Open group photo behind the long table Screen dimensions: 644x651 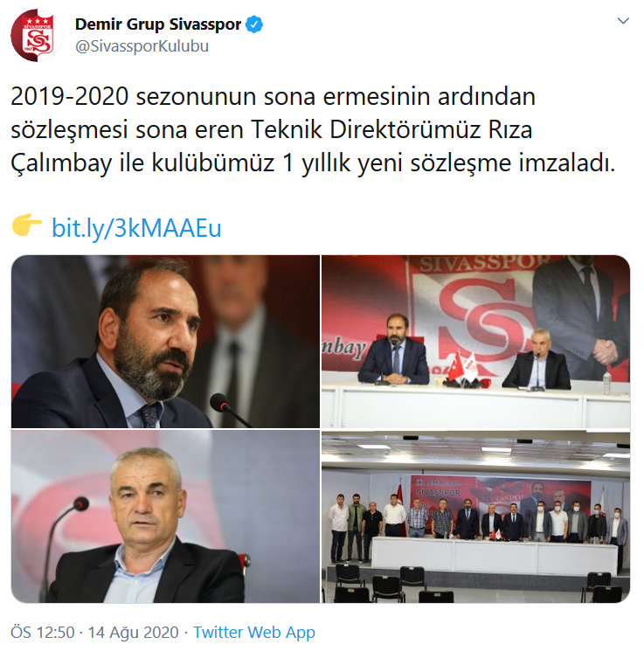476,516
